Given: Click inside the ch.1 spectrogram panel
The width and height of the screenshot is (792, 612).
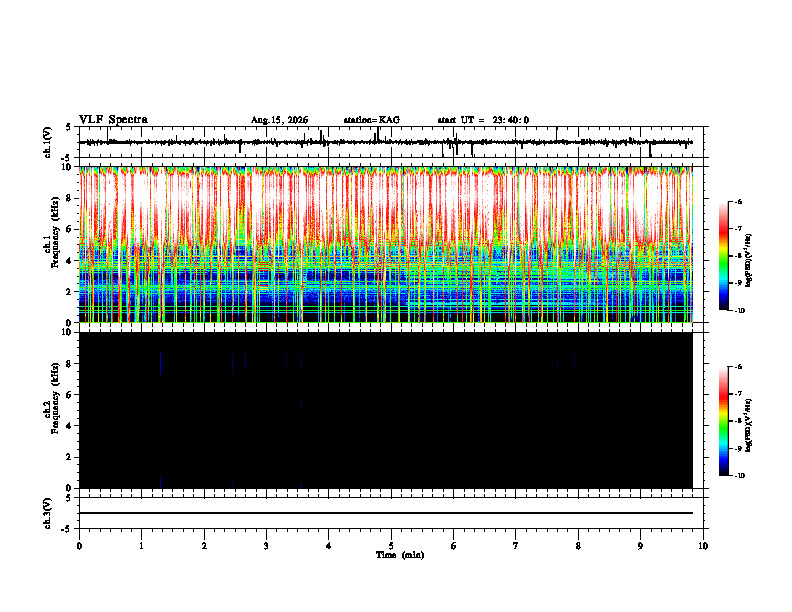Looking at the screenshot, I should [x=391, y=244].
